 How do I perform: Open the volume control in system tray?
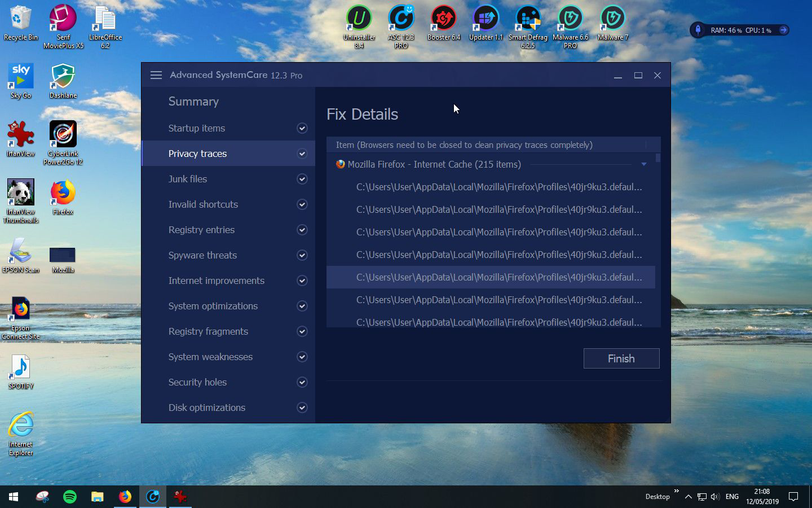point(715,497)
